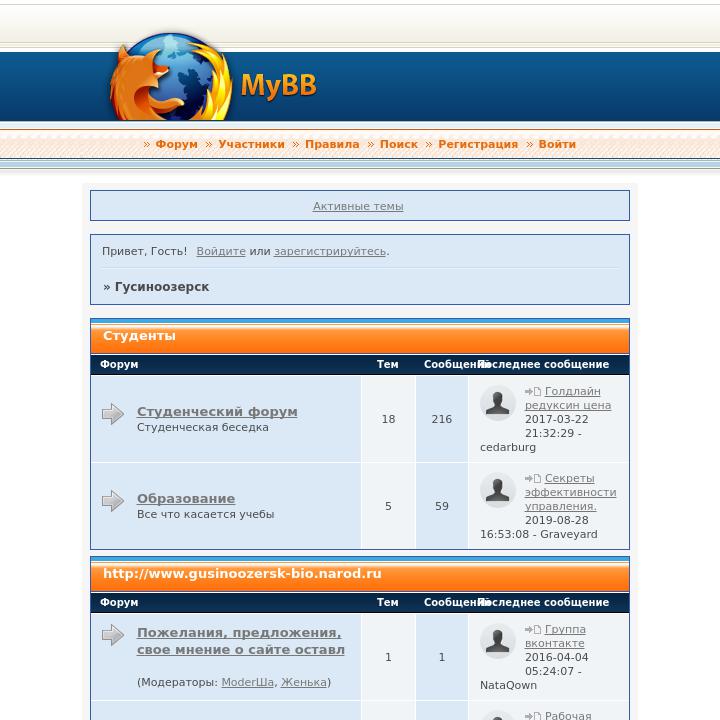This screenshot has width=720, height=720.
Task: Click the arrow icon beside Студенческий форум
Action: tap(113, 414)
